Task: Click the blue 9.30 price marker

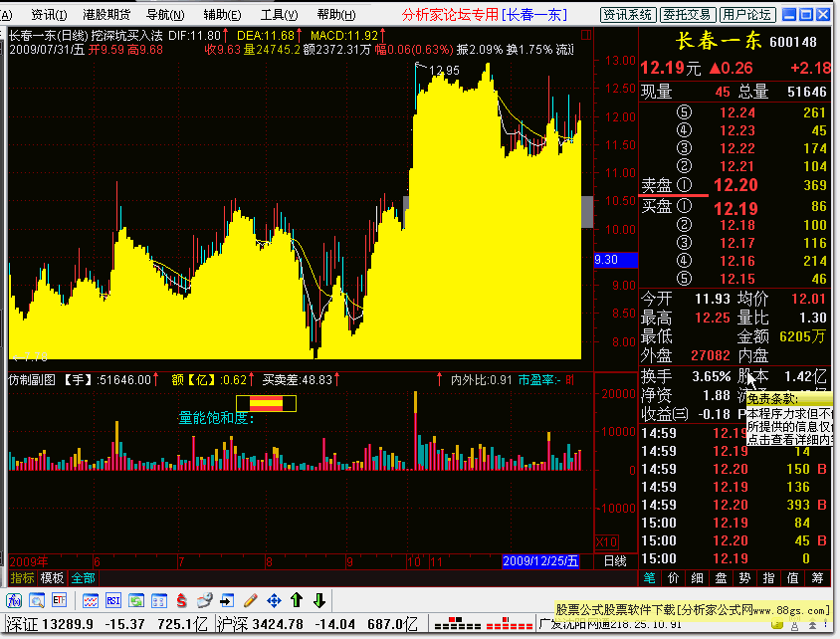Action: click(x=615, y=260)
